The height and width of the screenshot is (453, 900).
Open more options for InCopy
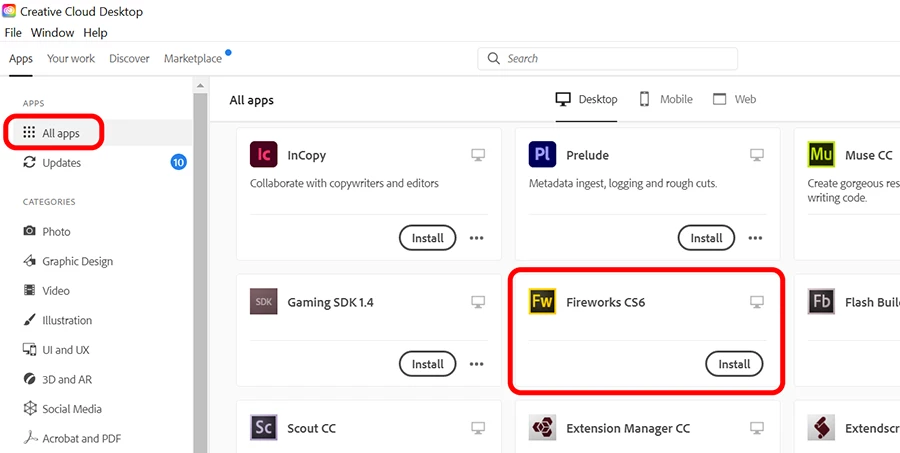tap(476, 238)
